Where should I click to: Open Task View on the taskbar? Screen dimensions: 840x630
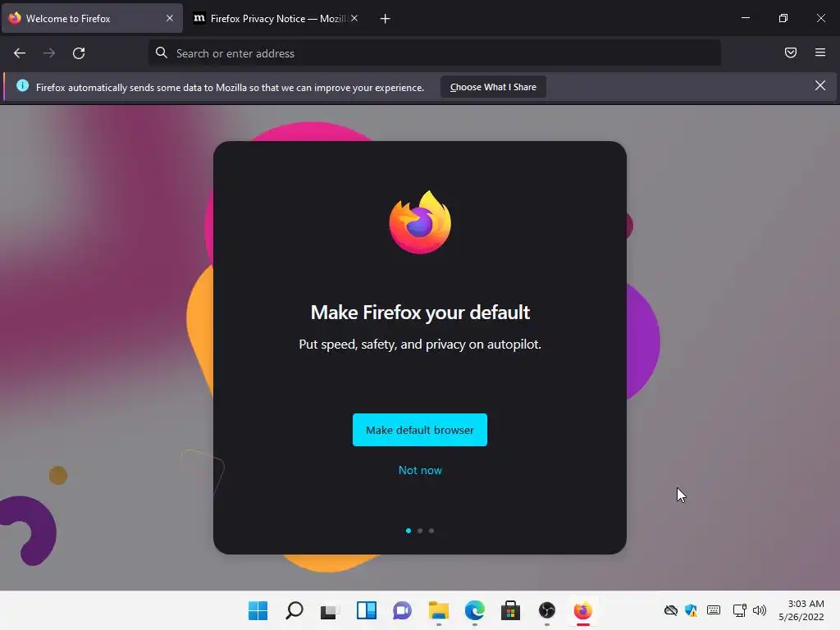pyautogui.click(x=330, y=610)
